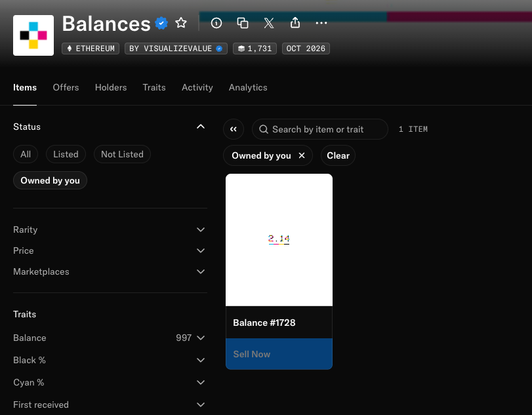This screenshot has width=532, height=415.
Task: Click the 1 ITEM count text
Action: pos(413,129)
